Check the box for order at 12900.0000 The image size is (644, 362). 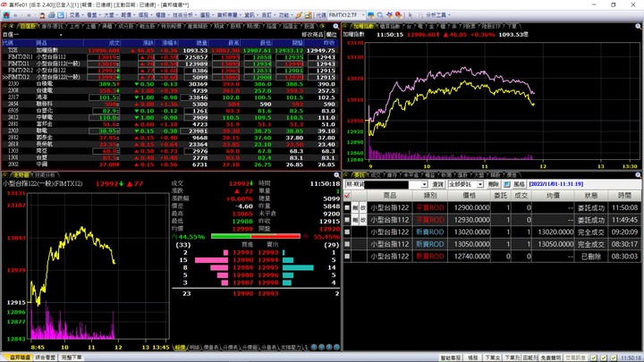[347, 207]
